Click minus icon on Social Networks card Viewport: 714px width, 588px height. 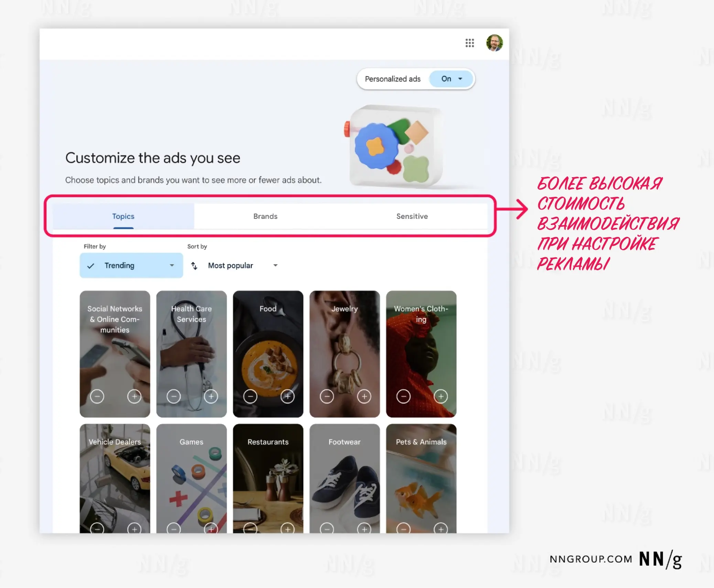pyautogui.click(x=97, y=396)
